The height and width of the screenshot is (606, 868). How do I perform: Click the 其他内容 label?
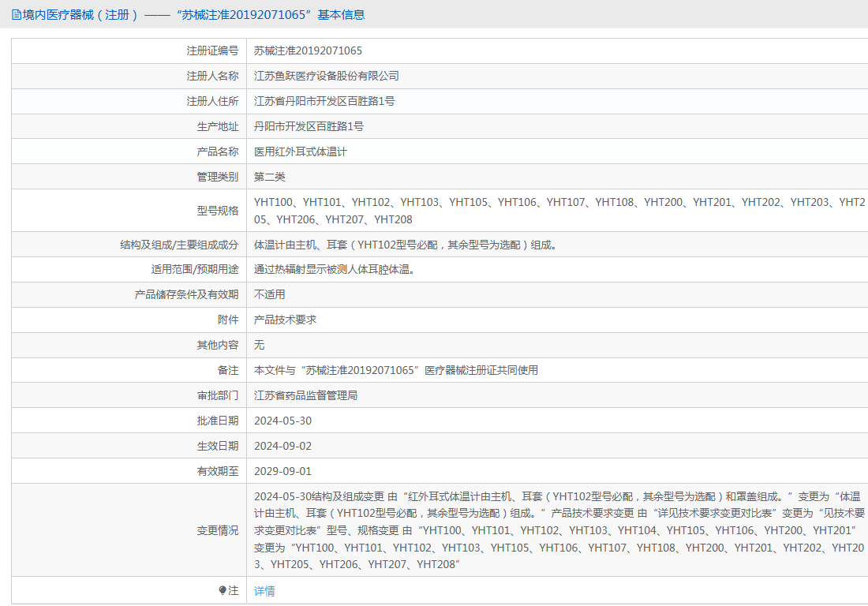tap(218, 346)
